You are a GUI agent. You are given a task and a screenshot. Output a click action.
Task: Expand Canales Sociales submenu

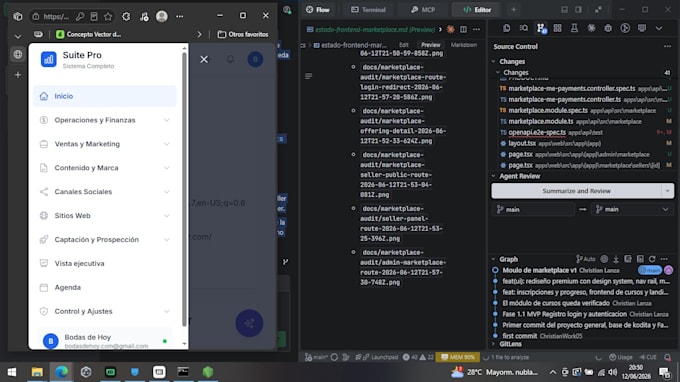pyautogui.click(x=105, y=192)
